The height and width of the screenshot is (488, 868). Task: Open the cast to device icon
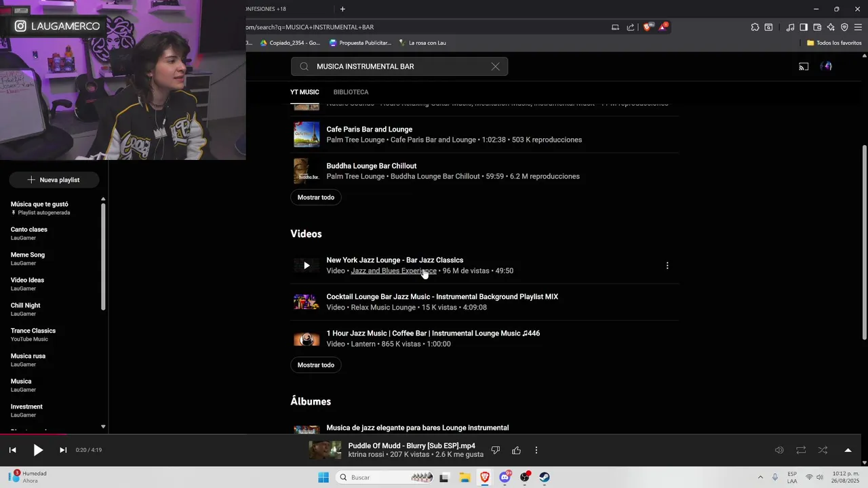coord(804,66)
